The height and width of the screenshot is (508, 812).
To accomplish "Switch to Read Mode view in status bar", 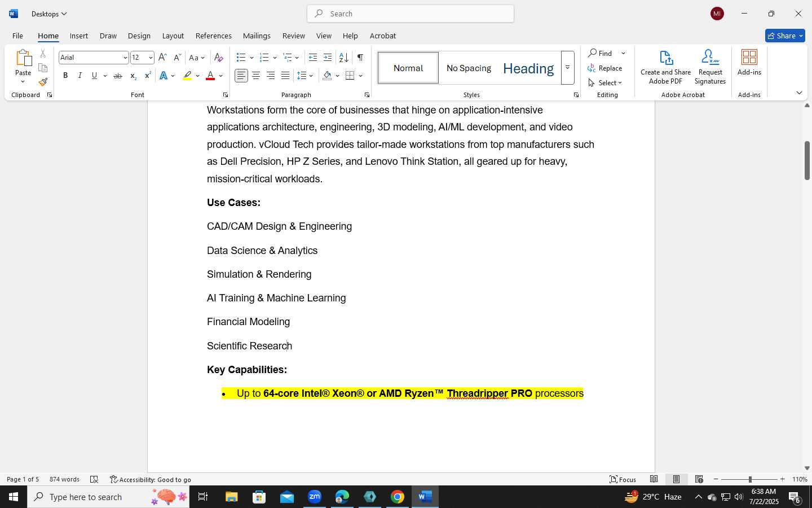I will (654, 479).
